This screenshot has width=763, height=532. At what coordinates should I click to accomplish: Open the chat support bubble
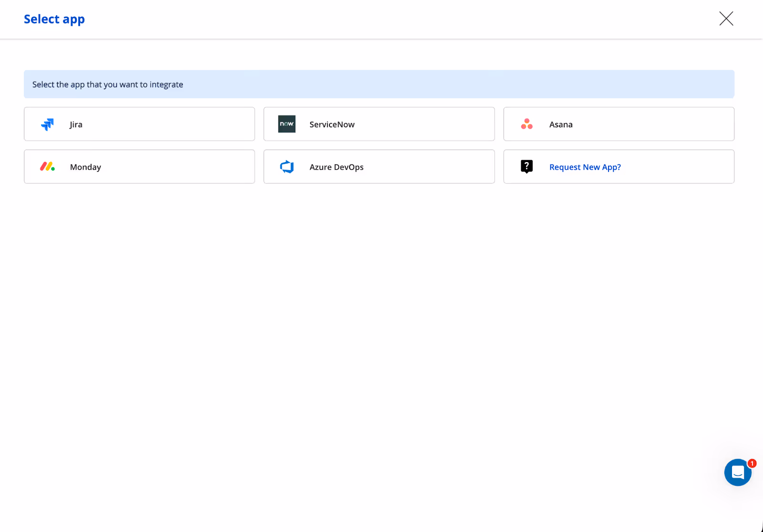(738, 472)
